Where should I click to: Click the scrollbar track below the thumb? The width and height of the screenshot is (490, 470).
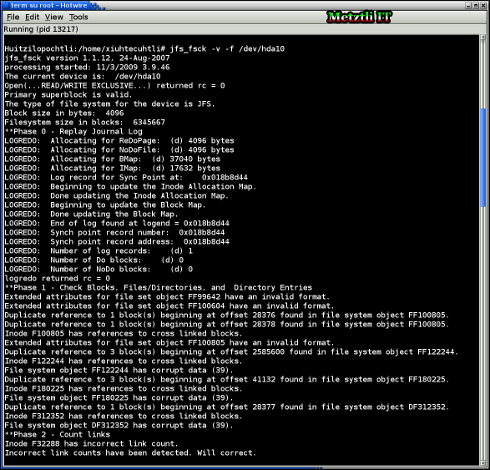[x=483, y=333]
